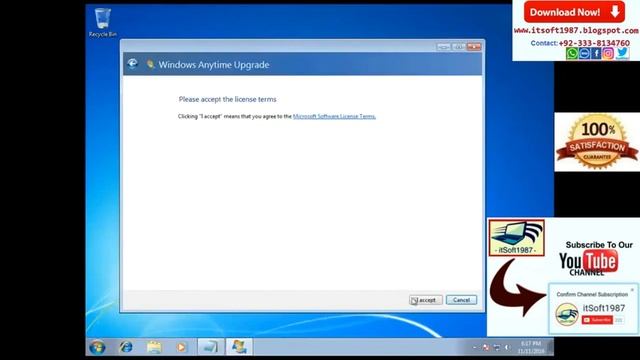Image resolution: width=640 pixels, height=360 pixels.
Task: Open the volume speaker tray icon
Action: click(x=507, y=347)
